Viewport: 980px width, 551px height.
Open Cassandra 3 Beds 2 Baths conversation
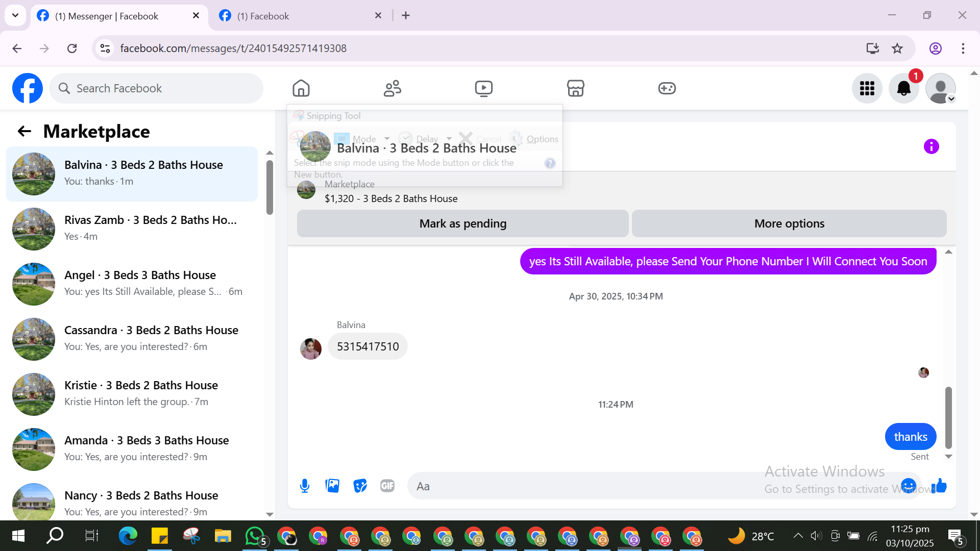click(x=132, y=339)
